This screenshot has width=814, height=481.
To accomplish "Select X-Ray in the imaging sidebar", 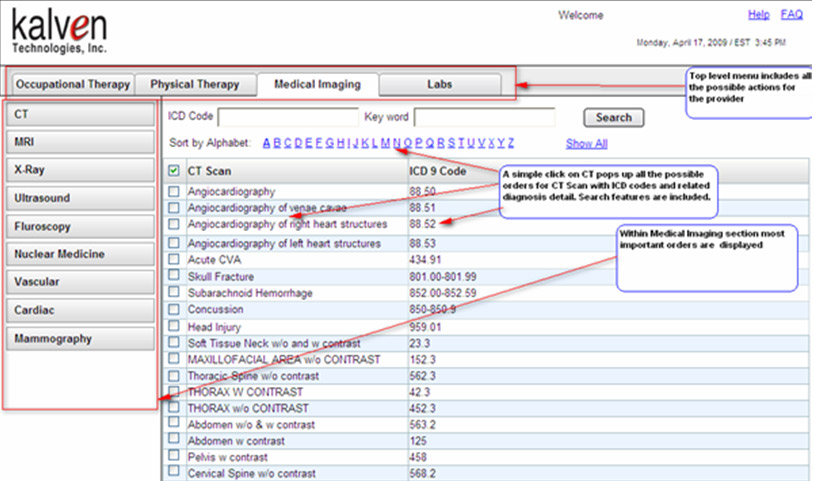I will pyautogui.click(x=80, y=171).
